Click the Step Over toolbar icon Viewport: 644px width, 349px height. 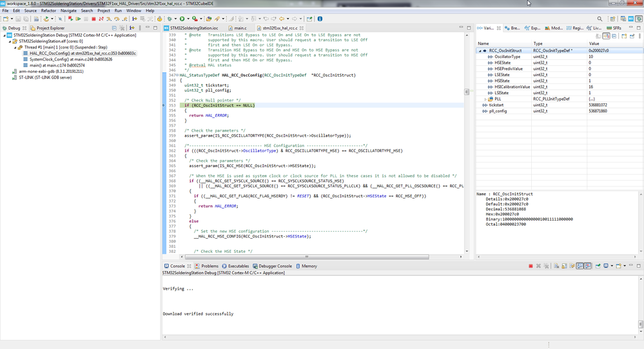pos(117,19)
